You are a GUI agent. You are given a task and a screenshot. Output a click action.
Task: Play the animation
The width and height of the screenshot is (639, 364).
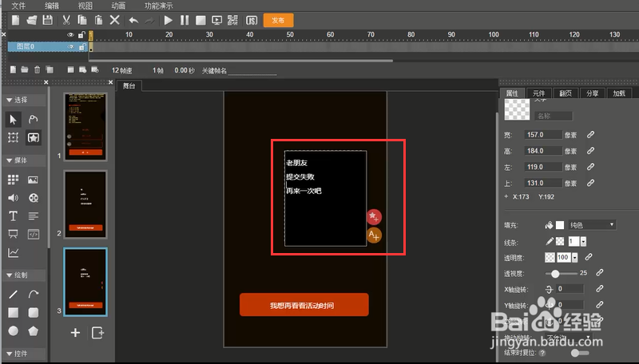(x=168, y=20)
